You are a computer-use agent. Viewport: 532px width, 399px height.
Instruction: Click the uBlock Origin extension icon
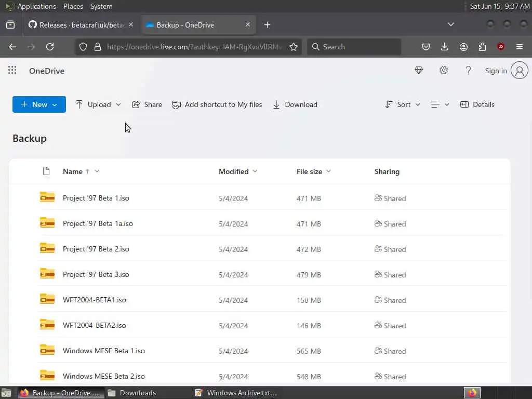click(501, 47)
